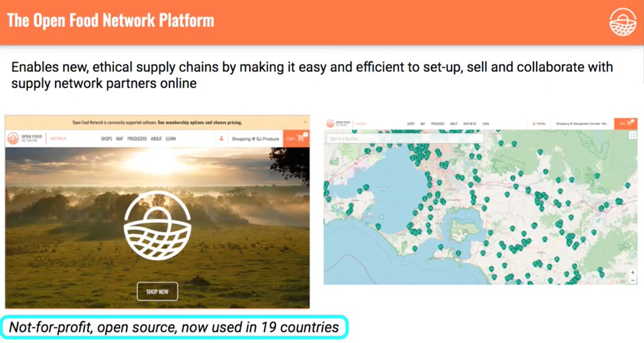Open the Profile link in the map page
This screenshot has width=644, height=343.
538,123
